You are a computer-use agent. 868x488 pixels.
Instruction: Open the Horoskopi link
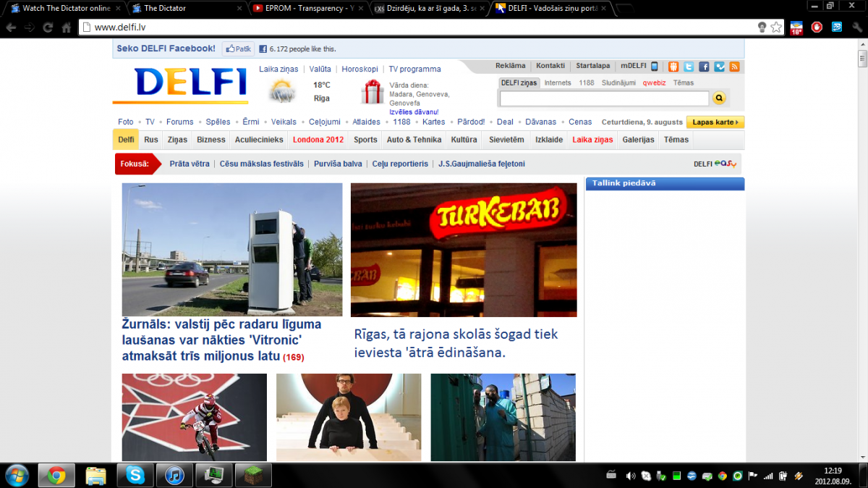[359, 70]
